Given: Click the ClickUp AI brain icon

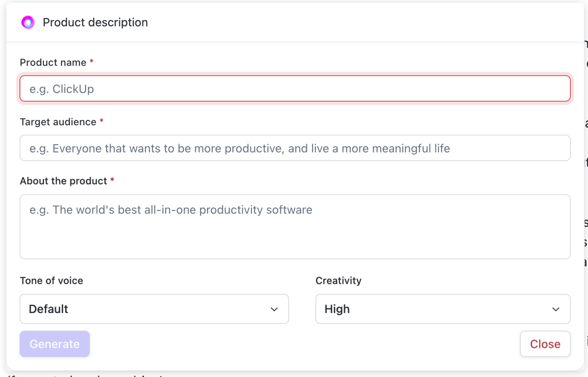Looking at the screenshot, I should tap(28, 22).
